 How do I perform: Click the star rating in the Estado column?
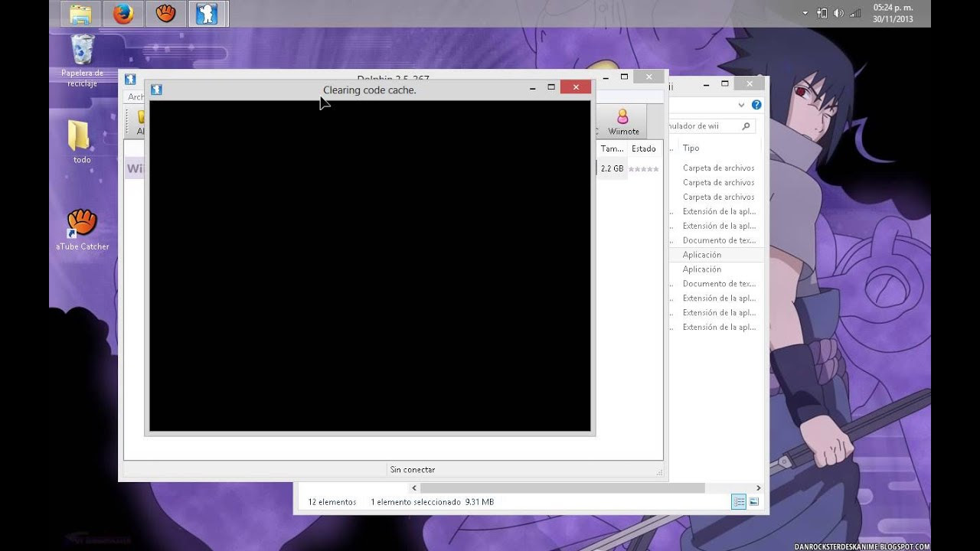pyautogui.click(x=644, y=169)
